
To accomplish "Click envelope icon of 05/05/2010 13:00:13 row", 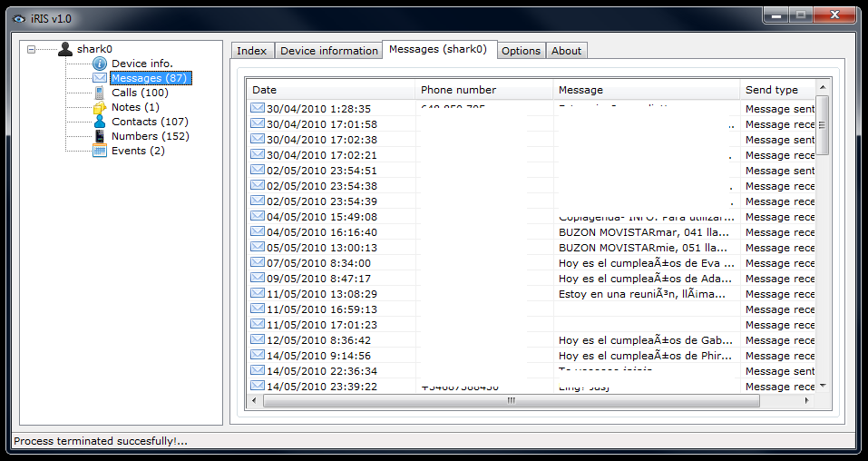I will pos(258,247).
